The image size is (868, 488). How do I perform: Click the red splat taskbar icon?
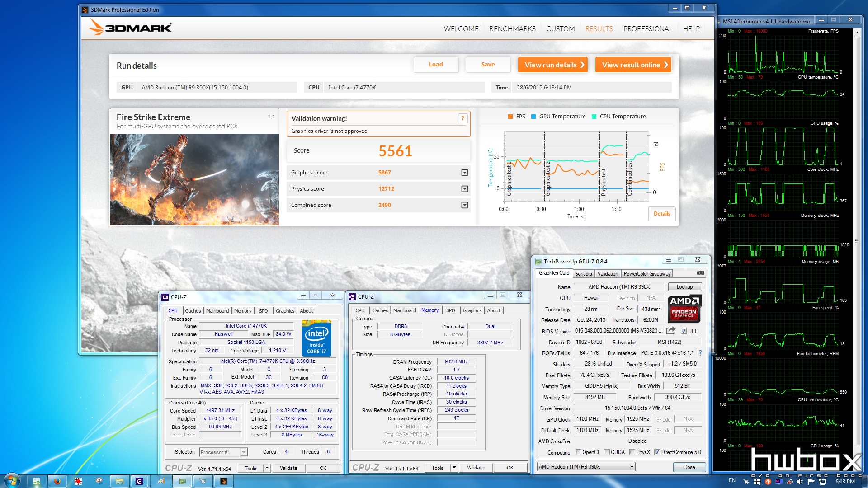(78, 481)
